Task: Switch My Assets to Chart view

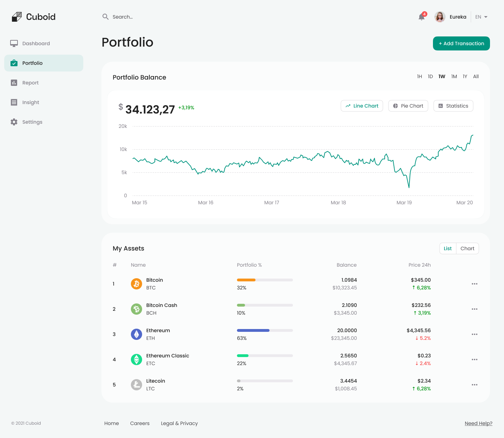Action: point(468,248)
